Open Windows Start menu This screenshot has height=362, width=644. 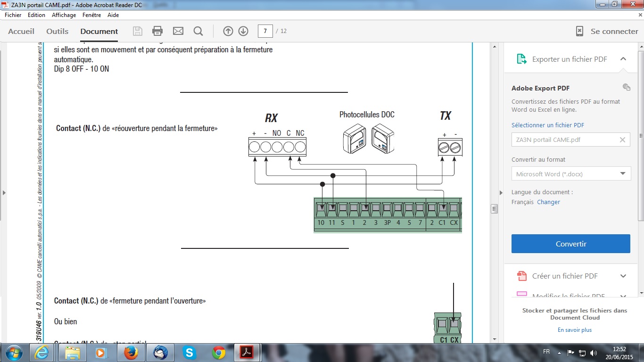coord(13,353)
